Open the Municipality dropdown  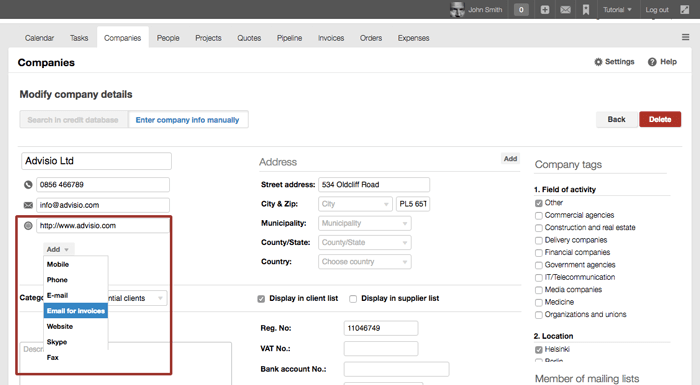365,223
